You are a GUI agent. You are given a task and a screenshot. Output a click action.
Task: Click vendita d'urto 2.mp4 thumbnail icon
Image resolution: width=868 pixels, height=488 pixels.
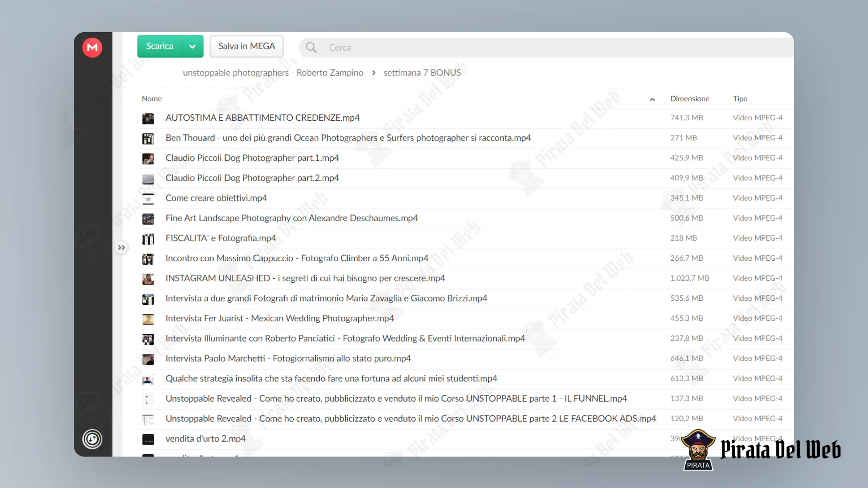click(x=148, y=439)
